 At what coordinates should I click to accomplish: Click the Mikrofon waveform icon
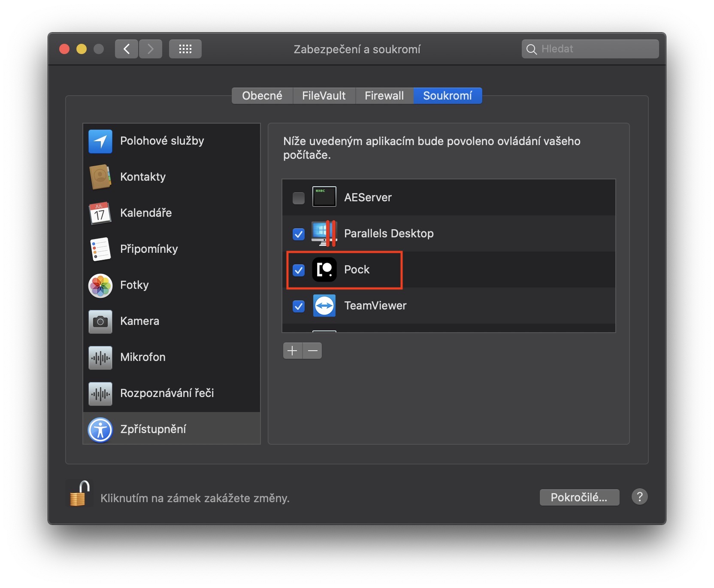[100, 358]
